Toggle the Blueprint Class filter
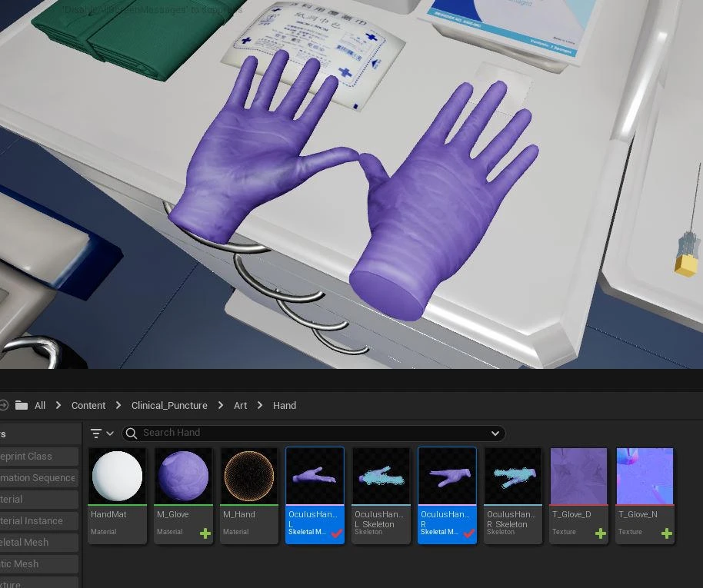The height and width of the screenshot is (588, 703). click(39, 457)
